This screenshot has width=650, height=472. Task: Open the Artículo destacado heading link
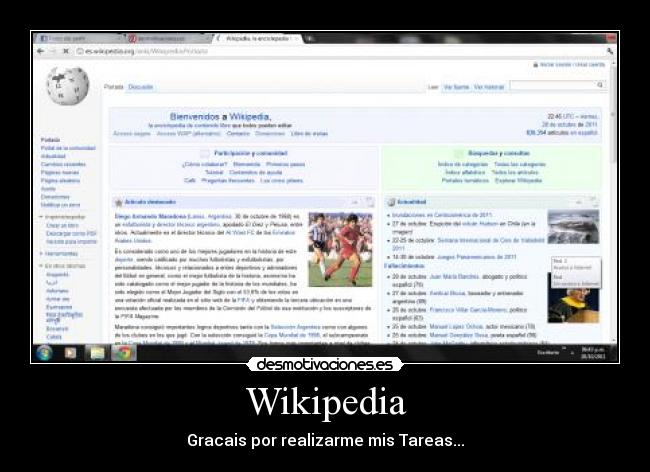[x=150, y=202]
